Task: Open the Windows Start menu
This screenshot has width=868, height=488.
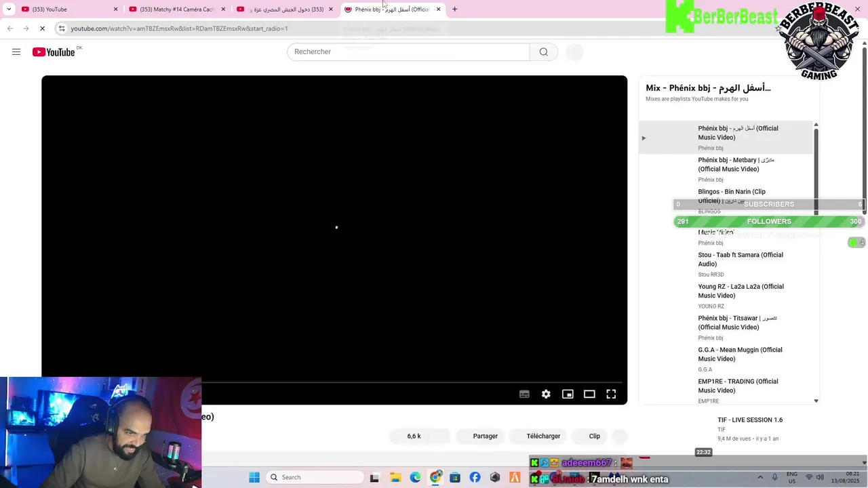Action: (254, 477)
